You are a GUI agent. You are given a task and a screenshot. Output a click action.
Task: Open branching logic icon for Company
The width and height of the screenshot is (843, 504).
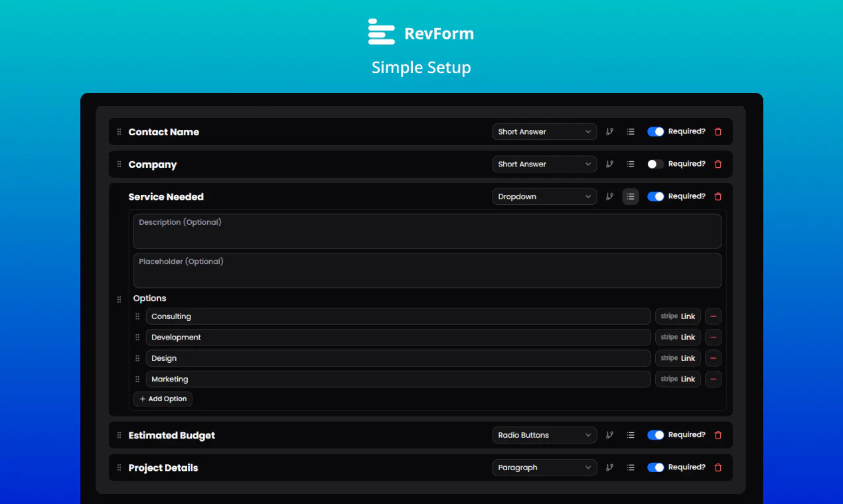coord(609,164)
